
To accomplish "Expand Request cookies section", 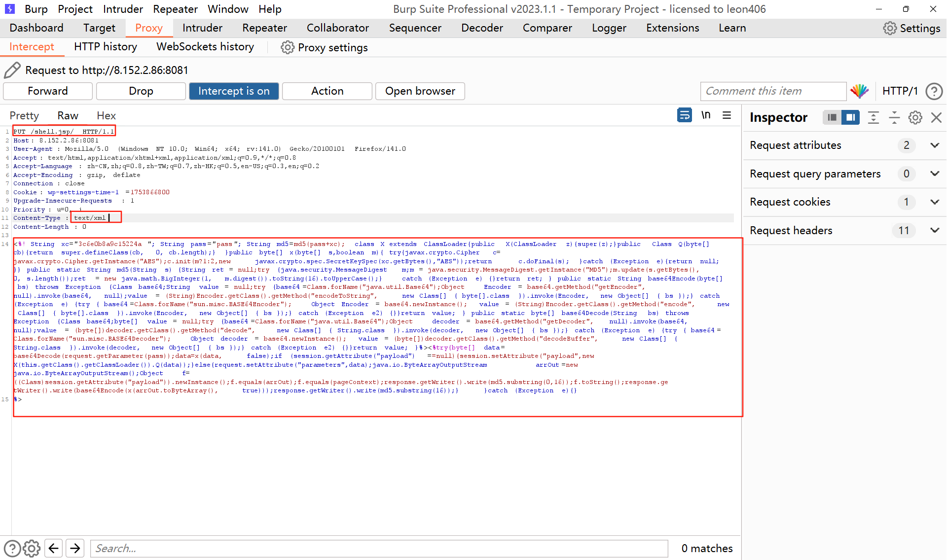I will (934, 202).
